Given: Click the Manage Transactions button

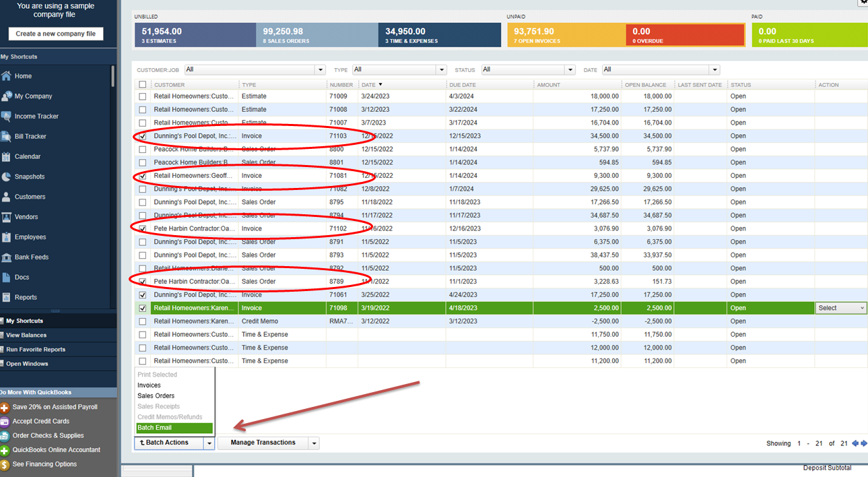Looking at the screenshot, I should click(263, 443).
